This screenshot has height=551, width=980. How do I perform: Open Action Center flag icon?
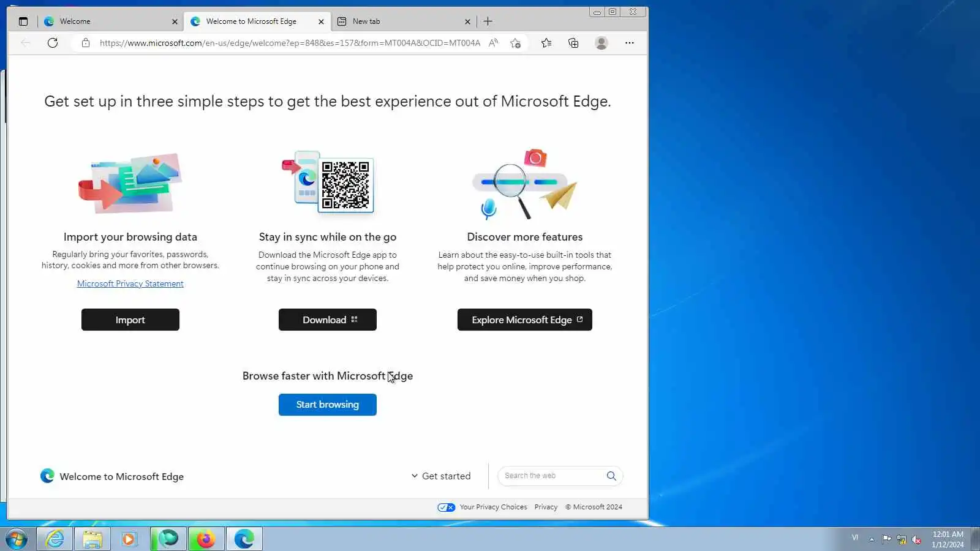[x=886, y=539]
